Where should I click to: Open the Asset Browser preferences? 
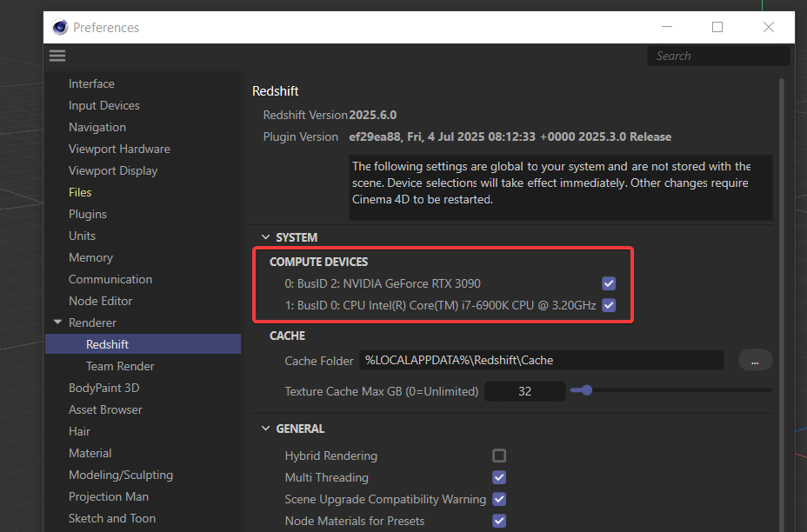(x=105, y=409)
